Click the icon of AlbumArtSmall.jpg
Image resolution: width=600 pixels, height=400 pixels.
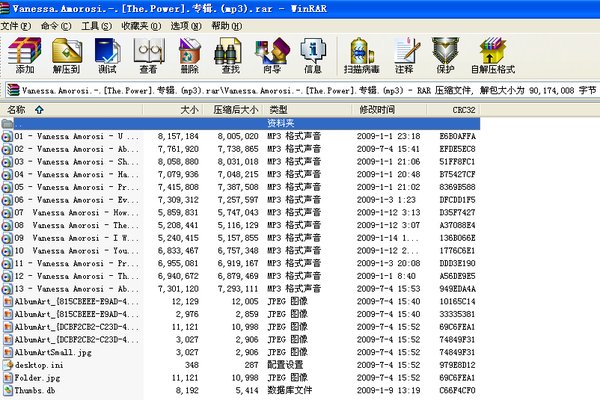pyautogui.click(x=8, y=352)
